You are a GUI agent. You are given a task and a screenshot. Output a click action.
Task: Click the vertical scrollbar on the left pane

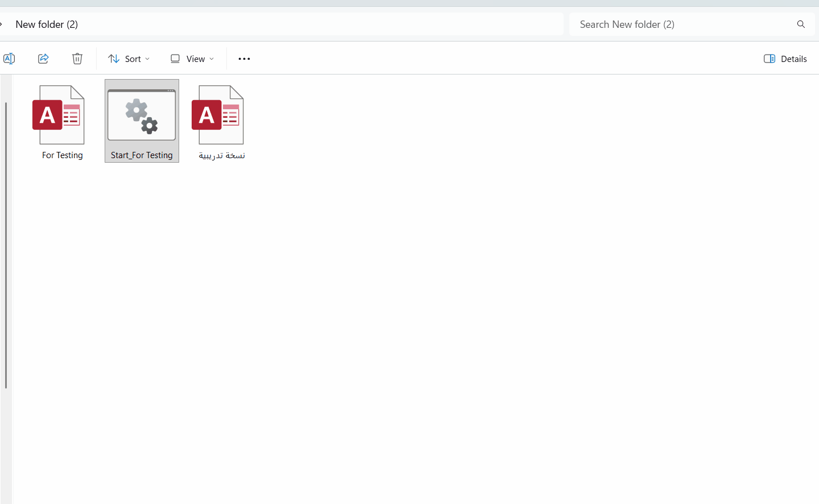6,245
